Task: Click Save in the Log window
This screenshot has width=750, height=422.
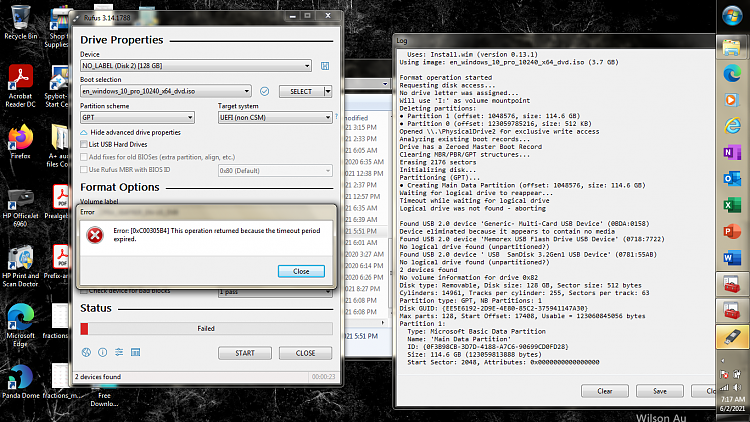Action: [660, 391]
